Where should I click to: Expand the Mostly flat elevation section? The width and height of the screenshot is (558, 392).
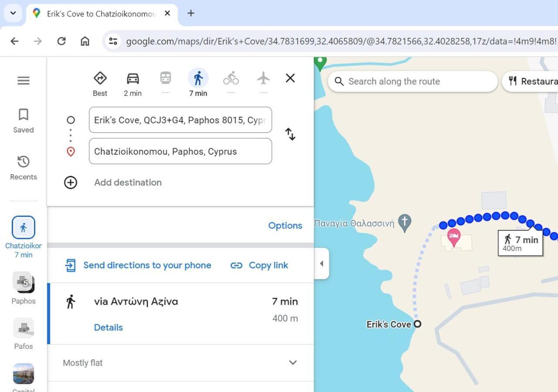(x=180, y=363)
